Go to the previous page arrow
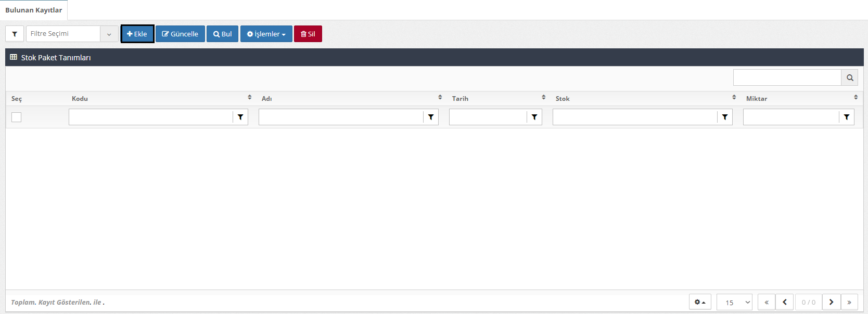868x314 pixels. [784, 302]
